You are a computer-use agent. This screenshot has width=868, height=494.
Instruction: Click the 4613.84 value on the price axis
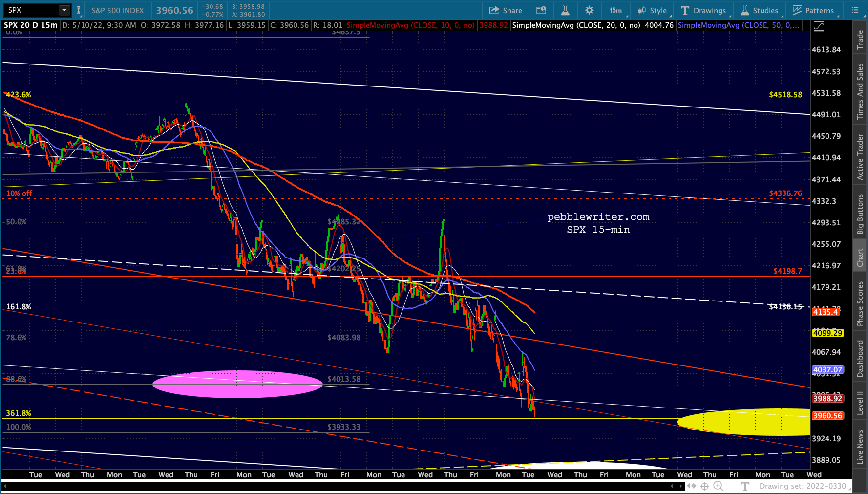click(826, 50)
